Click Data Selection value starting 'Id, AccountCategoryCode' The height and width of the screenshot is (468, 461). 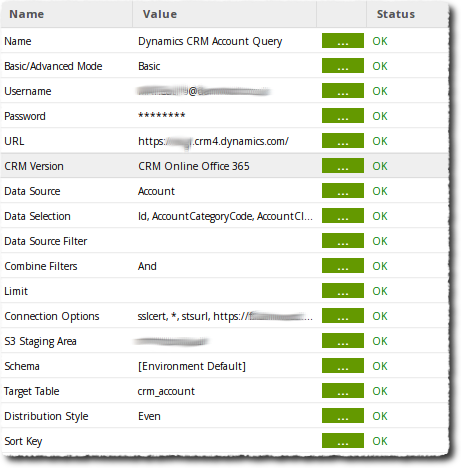tap(225, 216)
